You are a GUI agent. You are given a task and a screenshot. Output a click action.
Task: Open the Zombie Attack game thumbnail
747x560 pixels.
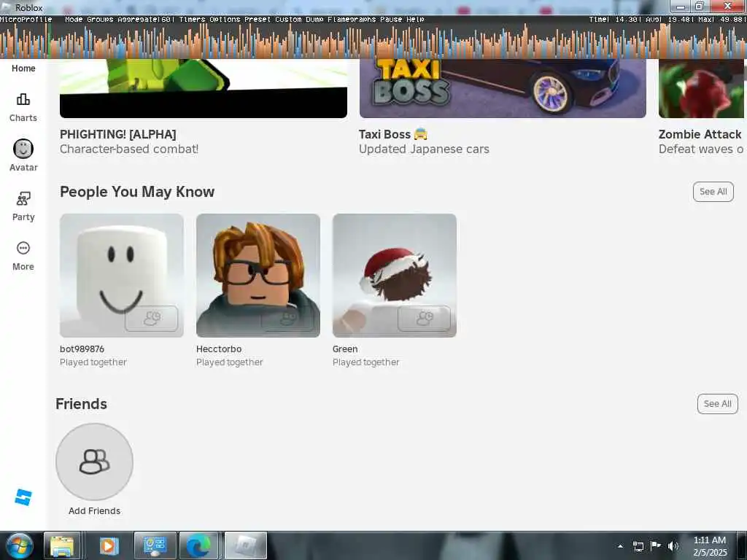703,88
